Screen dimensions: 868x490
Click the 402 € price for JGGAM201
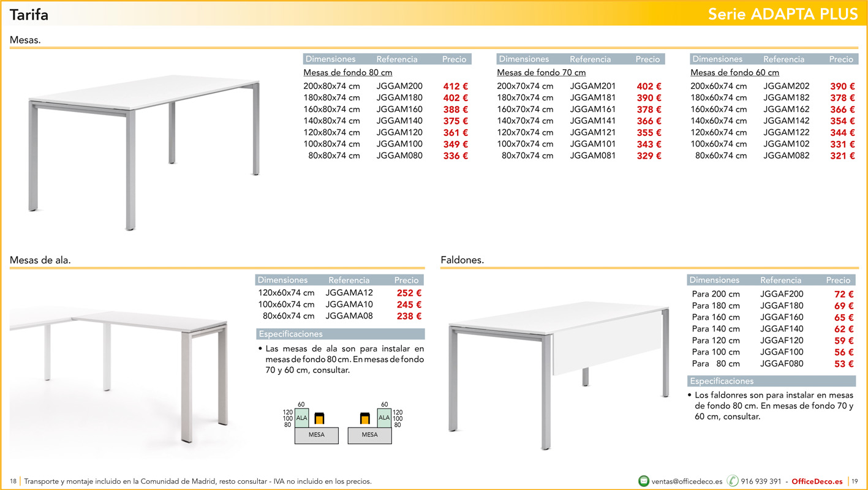click(x=649, y=87)
